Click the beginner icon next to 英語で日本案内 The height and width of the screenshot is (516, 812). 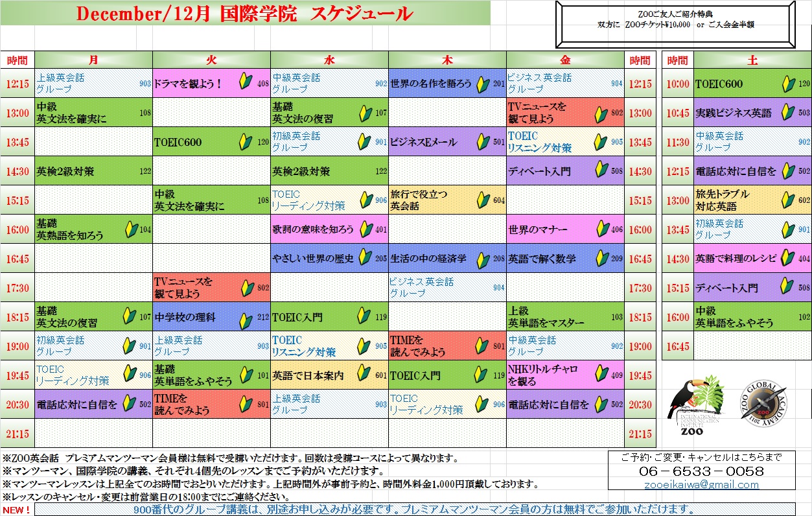(364, 375)
